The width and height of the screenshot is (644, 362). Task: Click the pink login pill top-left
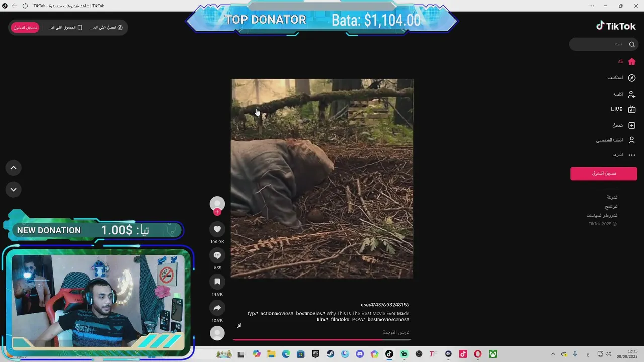coord(25,27)
